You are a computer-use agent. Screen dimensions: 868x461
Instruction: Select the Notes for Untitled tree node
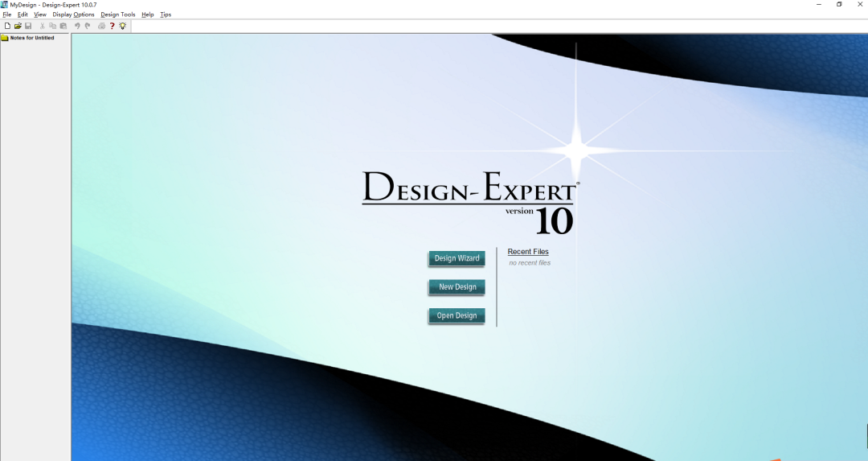(32, 38)
